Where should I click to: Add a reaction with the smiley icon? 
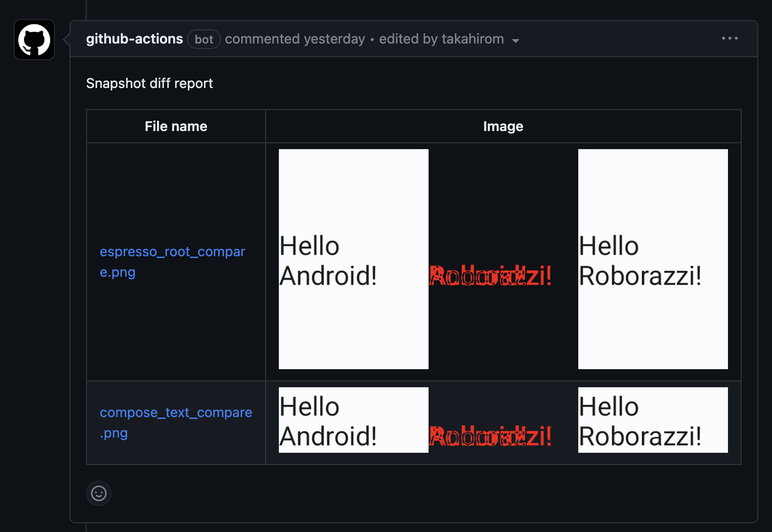pyautogui.click(x=99, y=493)
